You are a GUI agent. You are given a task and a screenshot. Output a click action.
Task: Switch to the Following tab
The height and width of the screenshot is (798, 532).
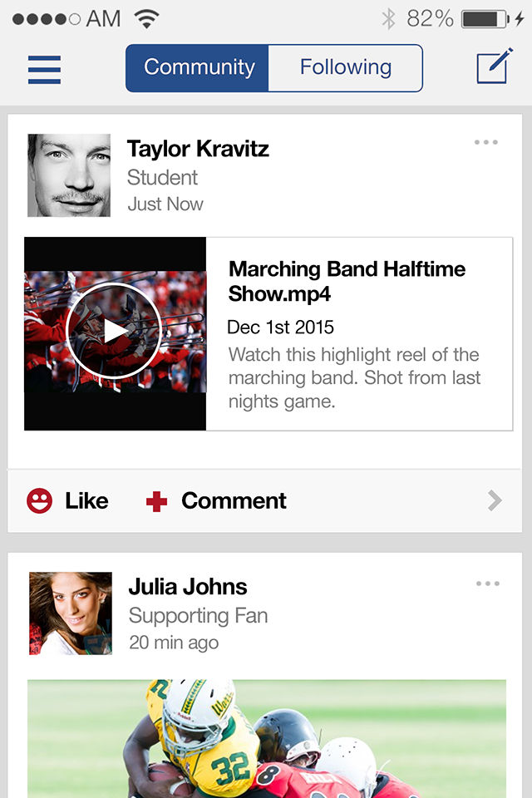coord(345,68)
